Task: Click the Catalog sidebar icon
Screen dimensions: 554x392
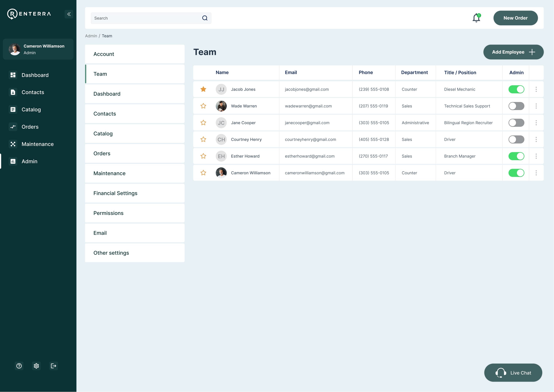Action: tap(13, 109)
